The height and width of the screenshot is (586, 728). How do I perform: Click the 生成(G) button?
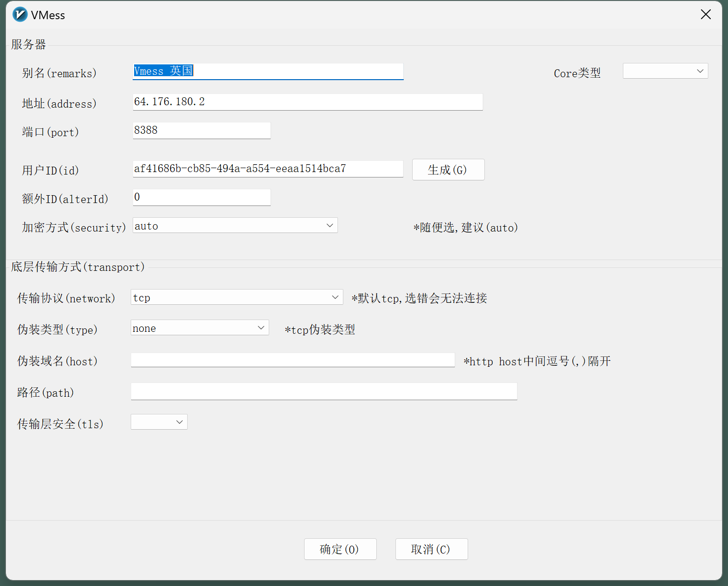coord(448,170)
